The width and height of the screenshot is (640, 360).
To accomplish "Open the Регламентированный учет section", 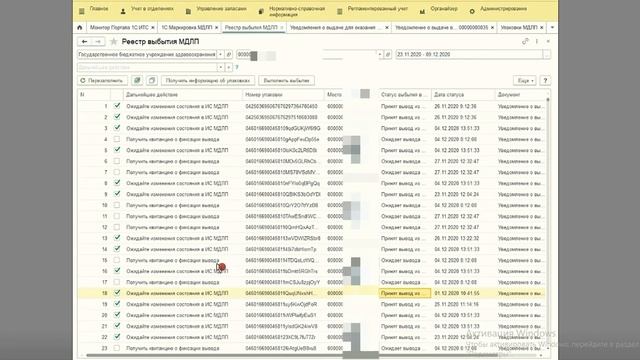I will click(x=373, y=9).
